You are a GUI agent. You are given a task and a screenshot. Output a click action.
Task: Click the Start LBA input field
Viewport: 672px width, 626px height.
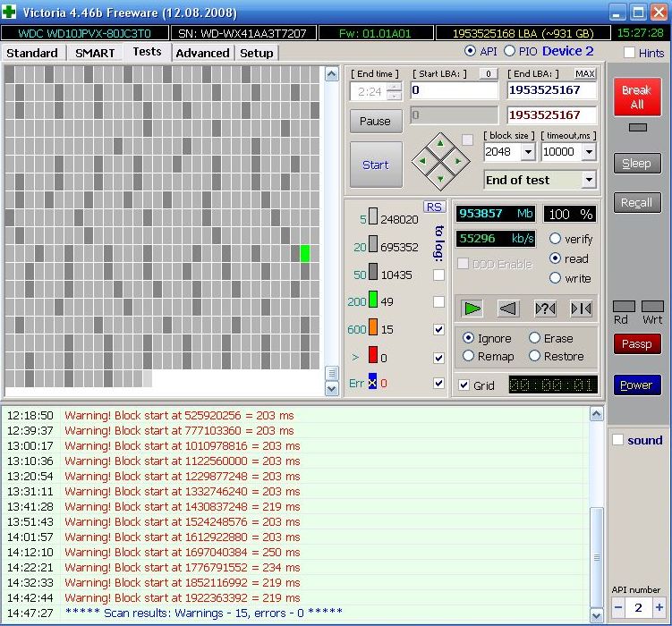tap(455, 90)
